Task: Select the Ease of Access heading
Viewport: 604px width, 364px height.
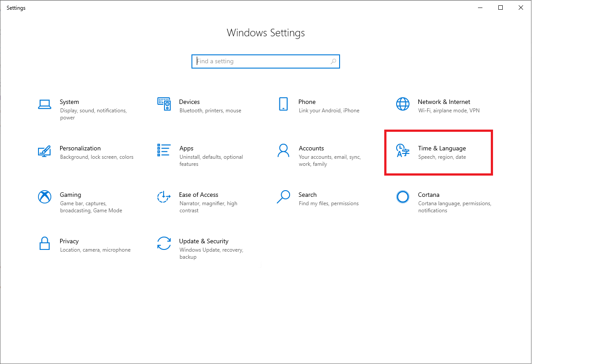Action: [x=199, y=195]
